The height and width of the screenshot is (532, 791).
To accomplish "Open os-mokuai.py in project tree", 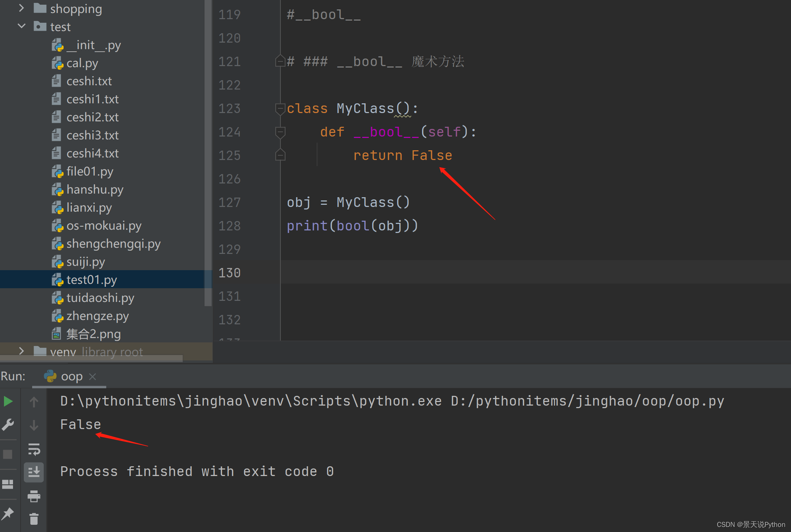I will pyautogui.click(x=104, y=226).
